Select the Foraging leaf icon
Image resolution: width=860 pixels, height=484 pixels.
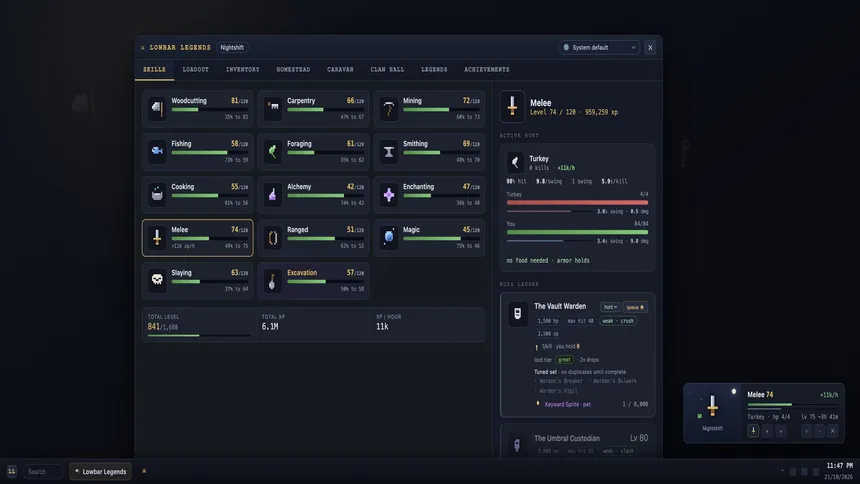pos(273,151)
